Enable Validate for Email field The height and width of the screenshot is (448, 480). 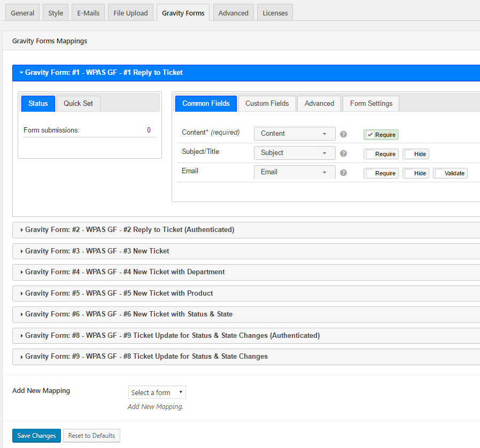tap(450, 173)
